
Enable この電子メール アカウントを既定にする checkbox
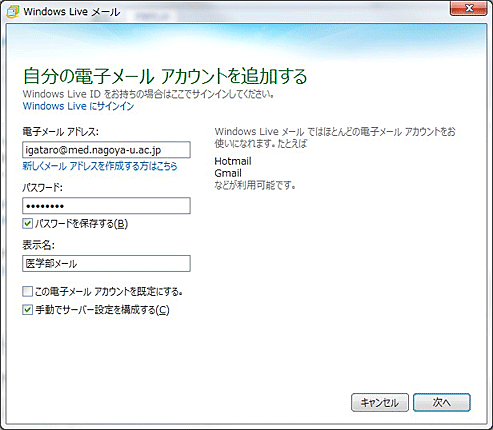click(27, 292)
